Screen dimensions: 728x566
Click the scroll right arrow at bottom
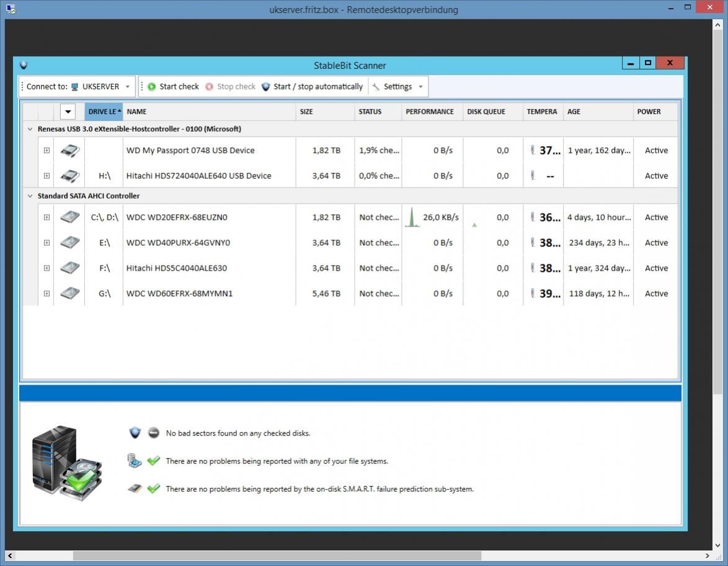(x=707, y=556)
